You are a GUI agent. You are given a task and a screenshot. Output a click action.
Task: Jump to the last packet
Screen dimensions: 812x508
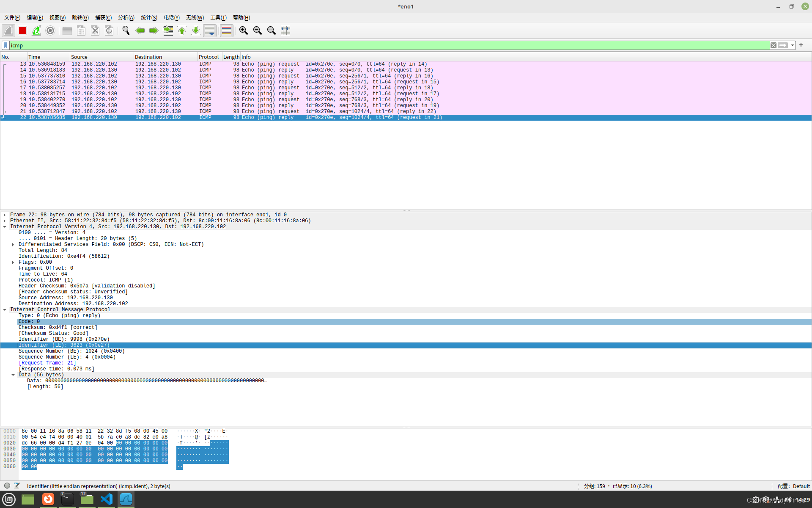point(196,30)
